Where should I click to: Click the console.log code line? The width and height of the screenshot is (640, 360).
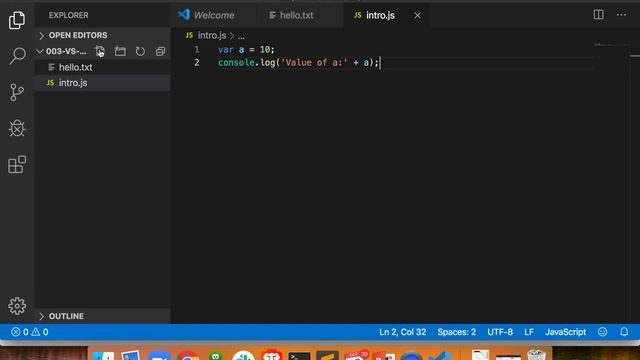click(298, 62)
